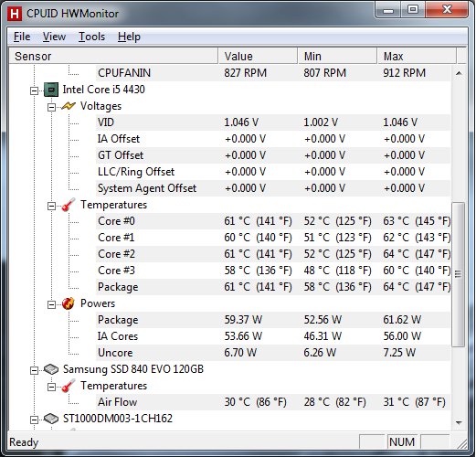Select the Intel Core i5 4430 label
The width and height of the screenshot is (476, 457).
coord(103,90)
